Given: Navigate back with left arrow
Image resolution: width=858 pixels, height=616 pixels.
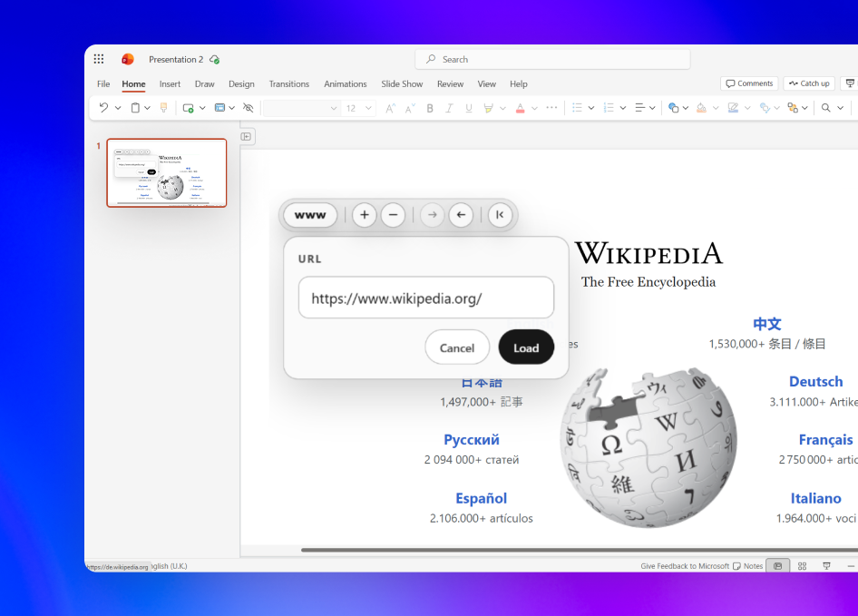Looking at the screenshot, I should [461, 215].
